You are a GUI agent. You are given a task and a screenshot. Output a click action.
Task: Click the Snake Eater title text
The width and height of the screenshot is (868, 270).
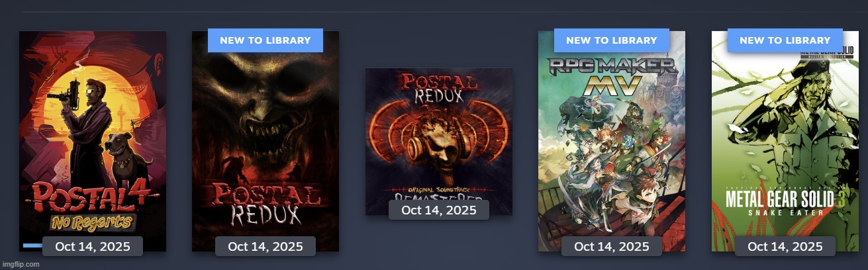786,212
